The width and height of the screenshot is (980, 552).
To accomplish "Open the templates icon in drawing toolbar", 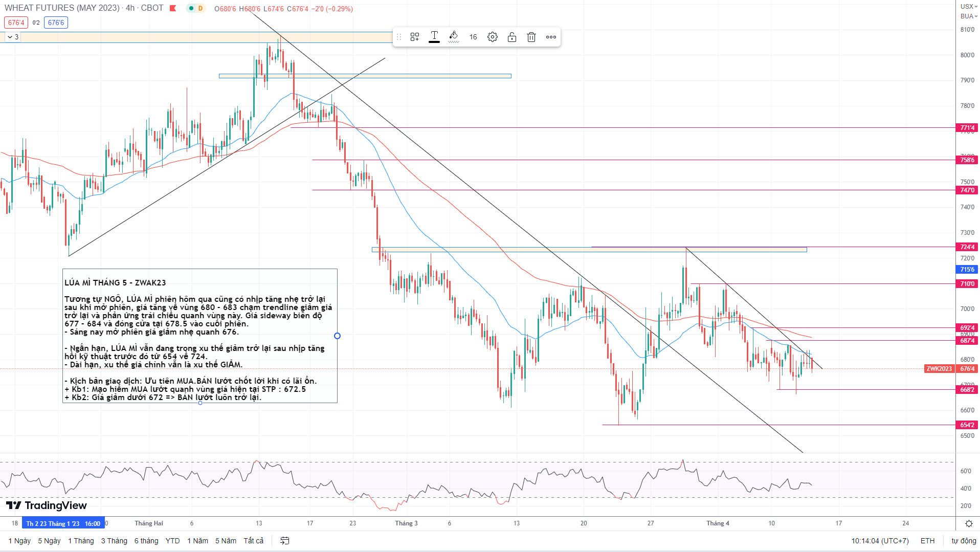I will 415,37.
